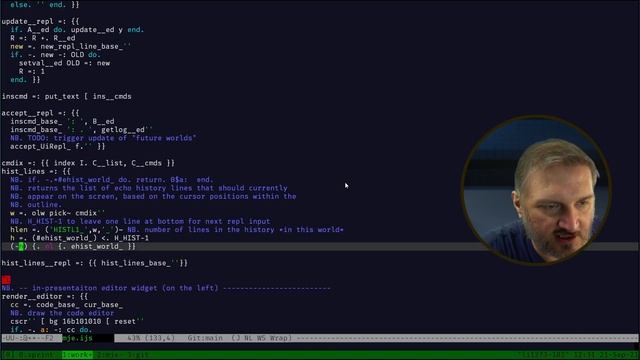Click the 'draw the code editor' comment
This screenshot has height=360, width=640.
tap(62, 313)
